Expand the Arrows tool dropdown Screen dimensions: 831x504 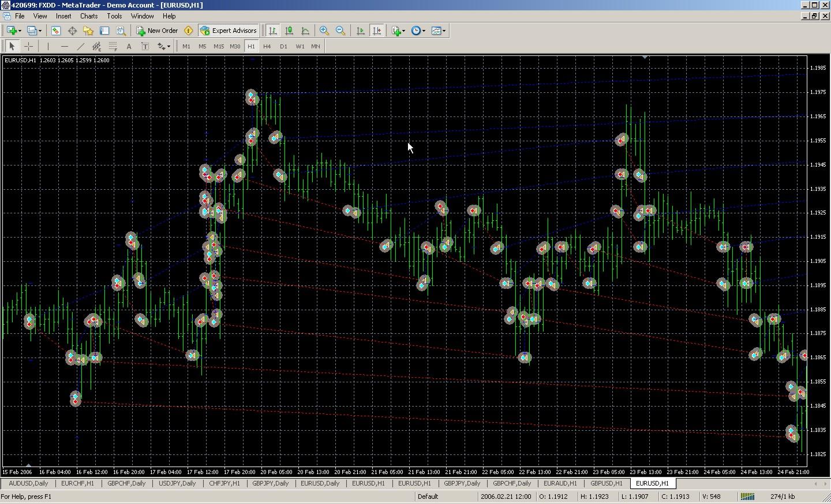169,46
